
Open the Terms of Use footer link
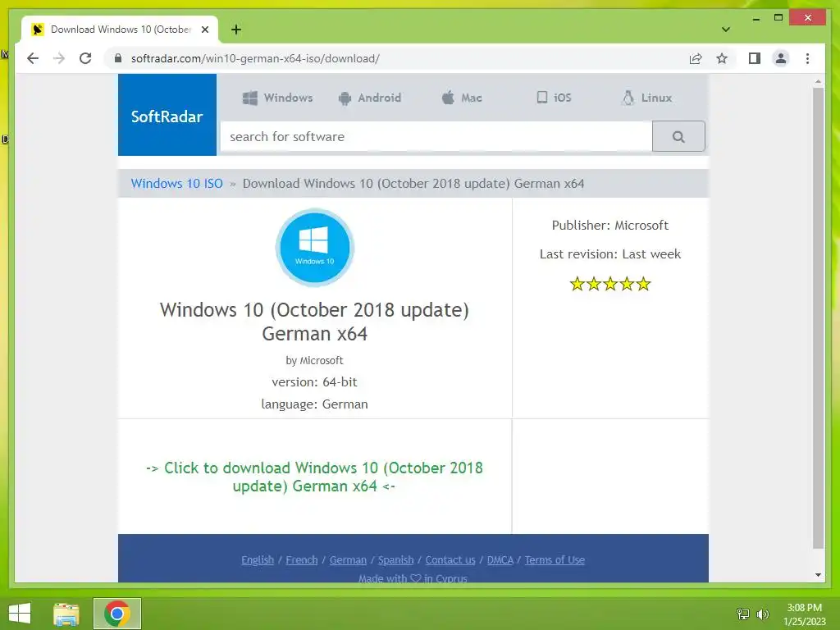[555, 559]
